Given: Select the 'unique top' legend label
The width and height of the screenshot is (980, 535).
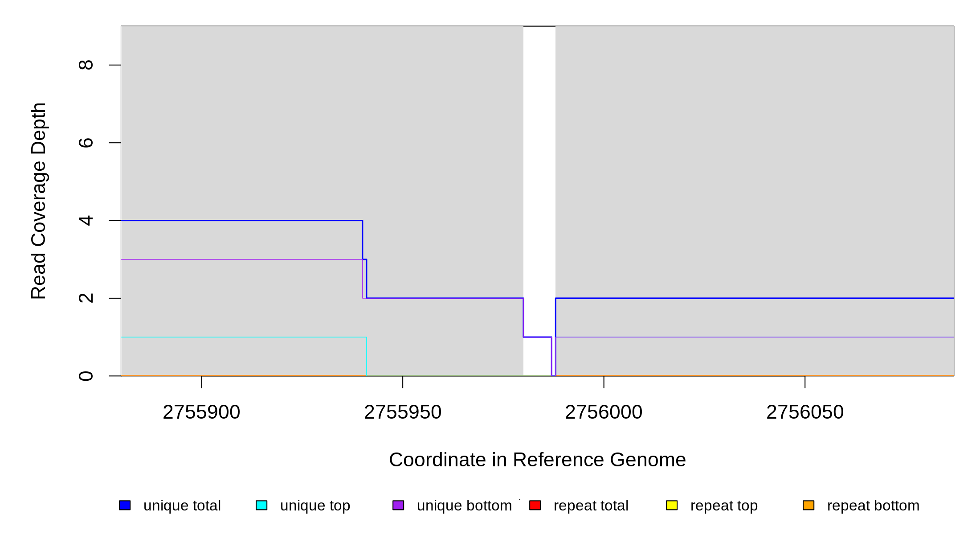Looking at the screenshot, I should tap(315, 506).
